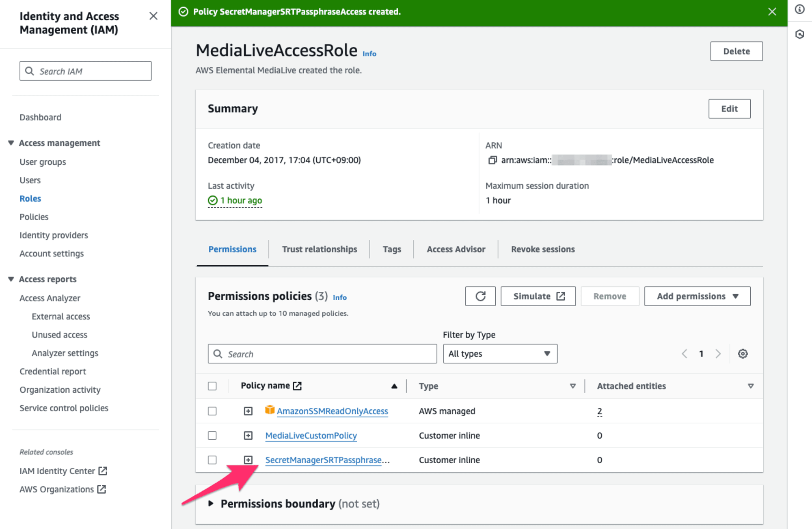Click the Edit button in Summary
Viewport: 812px width, 529px height.
(x=730, y=109)
